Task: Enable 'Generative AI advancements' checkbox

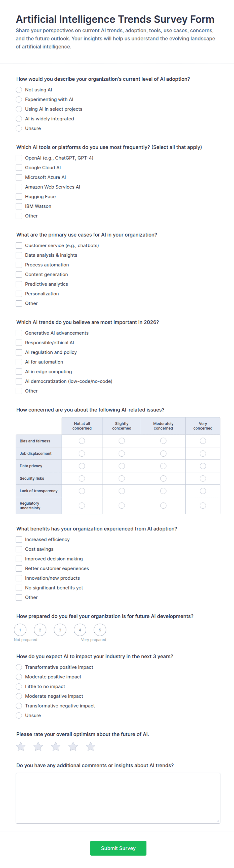Action: [19, 333]
